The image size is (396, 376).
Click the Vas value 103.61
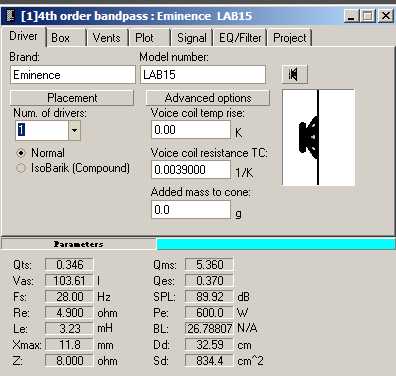point(69,281)
